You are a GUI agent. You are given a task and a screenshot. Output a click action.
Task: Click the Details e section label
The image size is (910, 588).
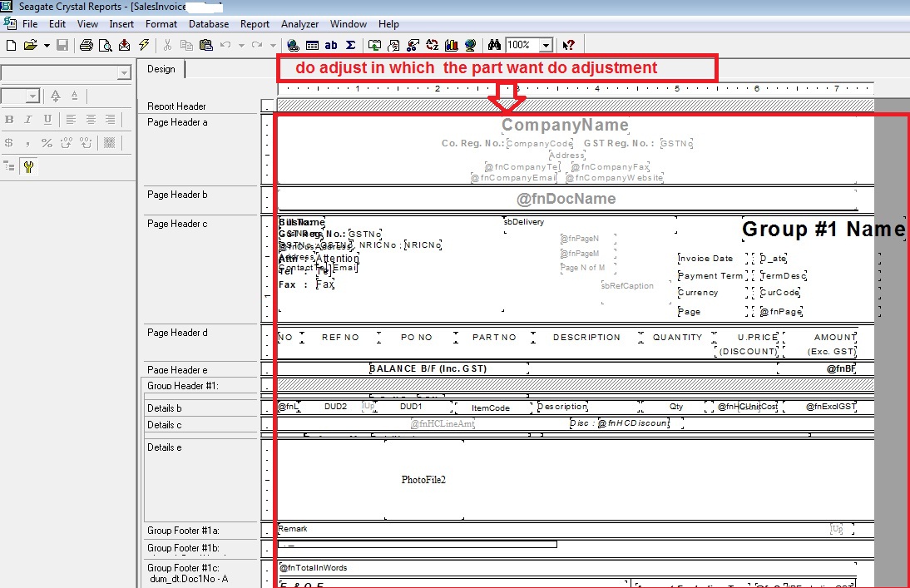(x=165, y=447)
